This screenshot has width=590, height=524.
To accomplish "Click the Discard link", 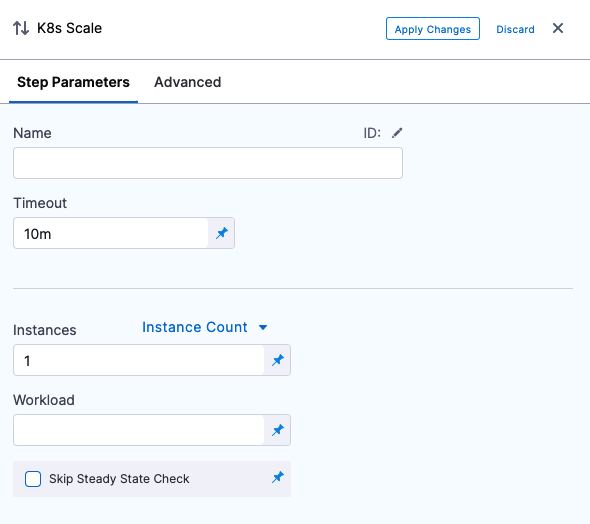I will 515,29.
